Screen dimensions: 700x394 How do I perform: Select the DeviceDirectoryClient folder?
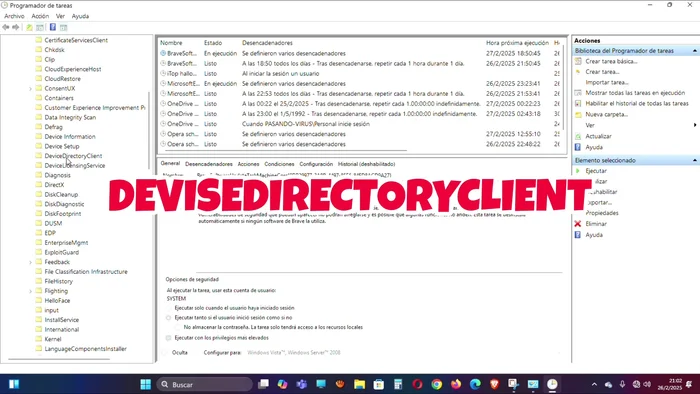coord(73,156)
